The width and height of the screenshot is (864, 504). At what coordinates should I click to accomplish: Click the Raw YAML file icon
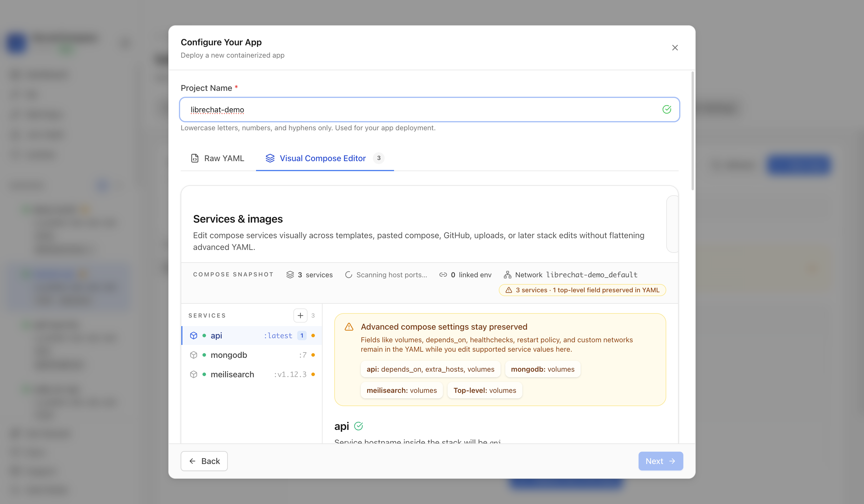tap(195, 158)
